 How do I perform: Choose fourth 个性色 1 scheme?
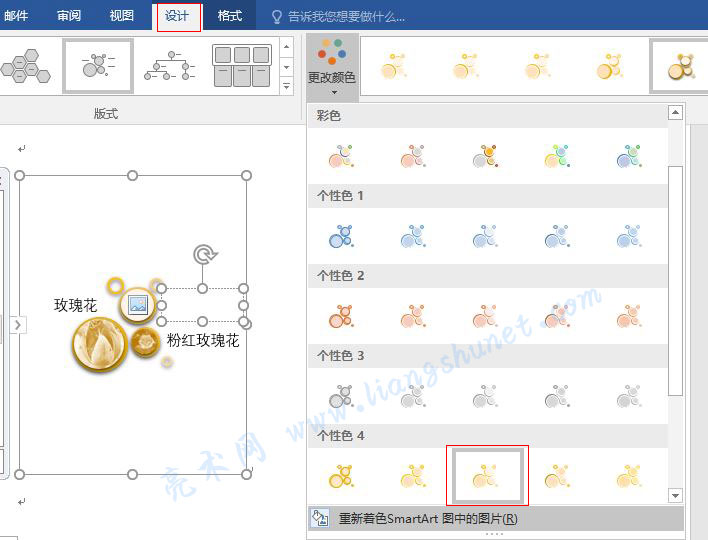point(557,236)
